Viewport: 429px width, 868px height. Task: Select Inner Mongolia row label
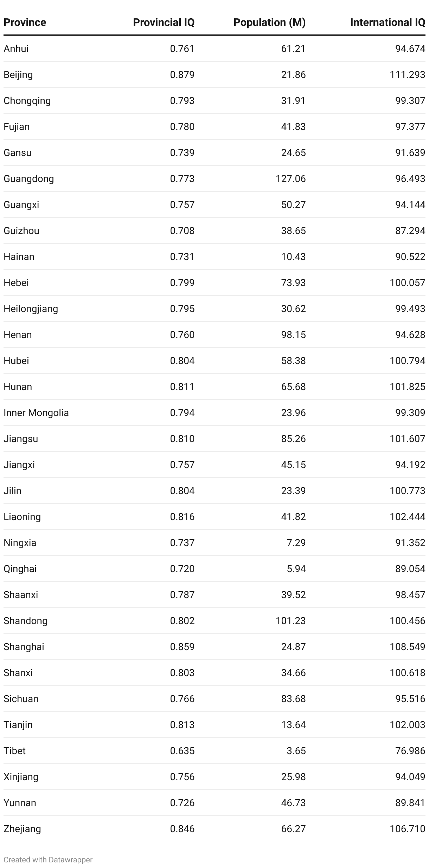36,413
